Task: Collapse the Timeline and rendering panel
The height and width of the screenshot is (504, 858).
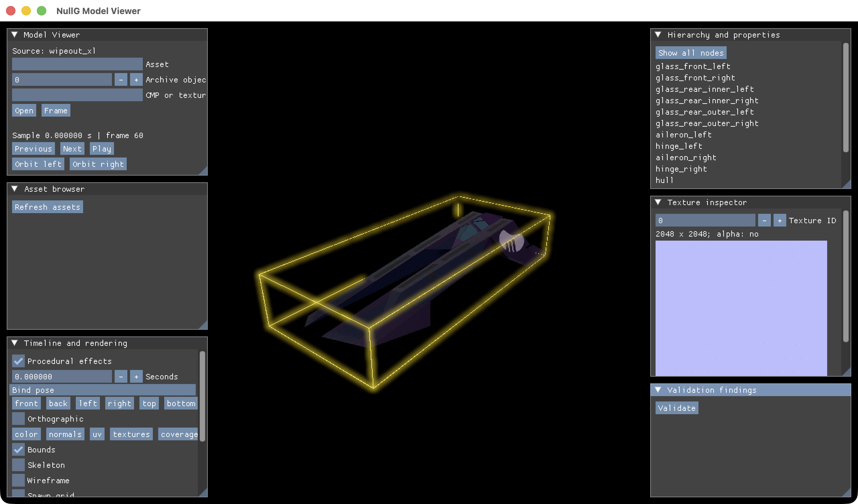Action: coord(15,343)
